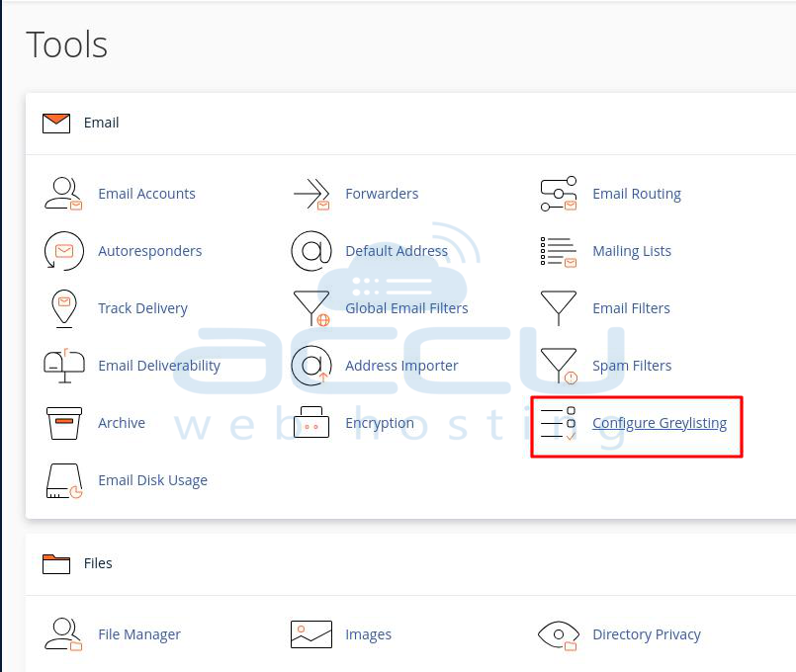
Task: Open the Directory Privacy eye icon
Action: point(559,635)
